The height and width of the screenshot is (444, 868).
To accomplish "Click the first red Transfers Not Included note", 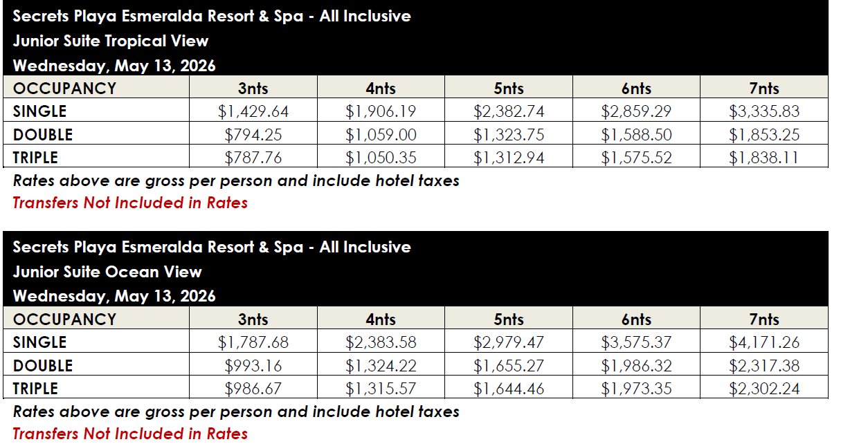I will point(130,203).
